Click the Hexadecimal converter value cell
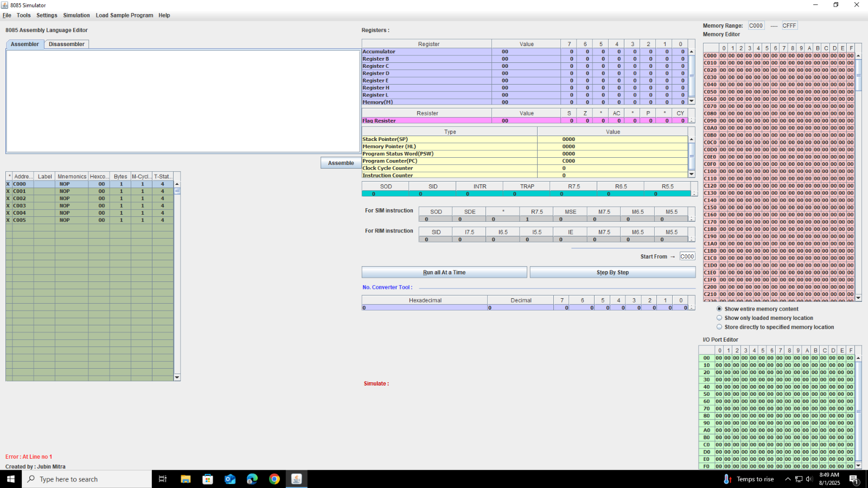The width and height of the screenshot is (868, 488). (425, 307)
